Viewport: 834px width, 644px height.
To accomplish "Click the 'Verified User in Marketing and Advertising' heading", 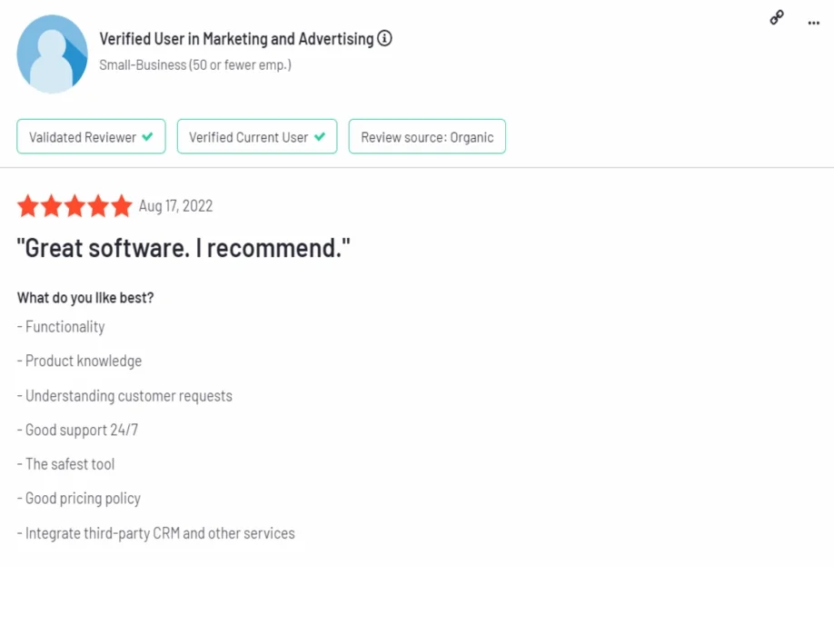I will point(236,38).
